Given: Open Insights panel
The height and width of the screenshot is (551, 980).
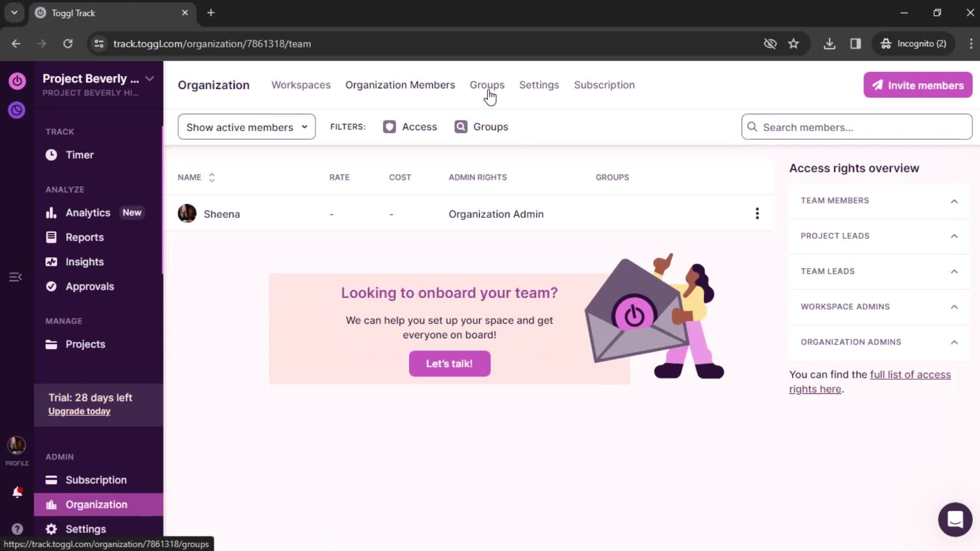Looking at the screenshot, I should point(84,261).
